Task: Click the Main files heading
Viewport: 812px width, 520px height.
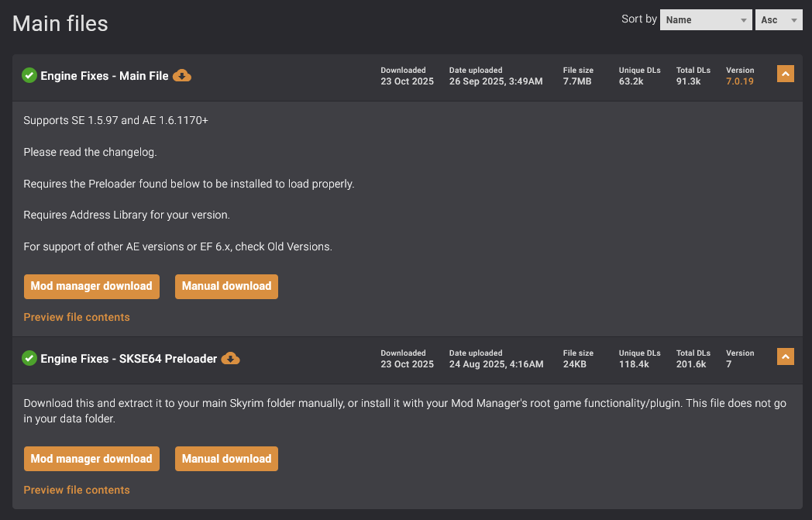Action: (60, 23)
